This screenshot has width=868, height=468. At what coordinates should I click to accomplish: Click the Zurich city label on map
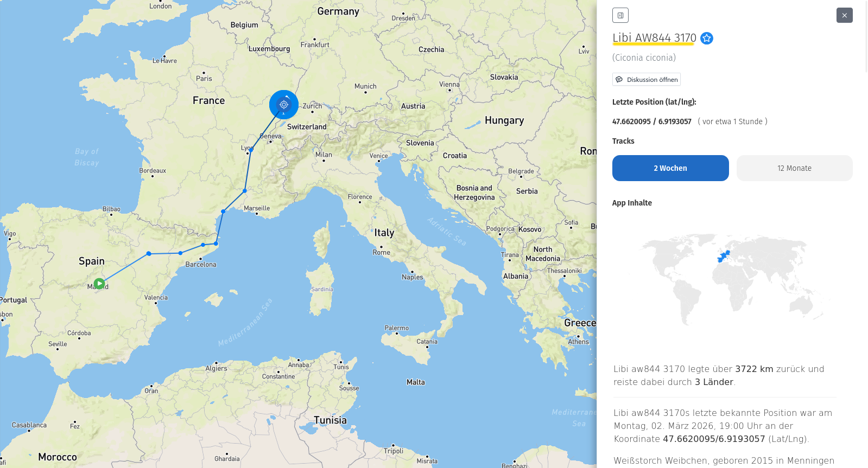[x=312, y=106]
